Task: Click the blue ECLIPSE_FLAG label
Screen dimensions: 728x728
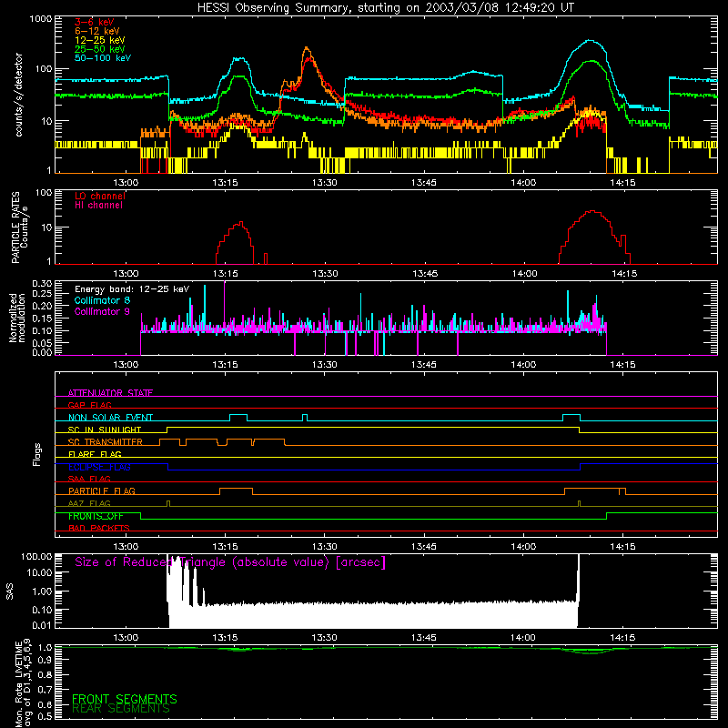Action: 99,467
